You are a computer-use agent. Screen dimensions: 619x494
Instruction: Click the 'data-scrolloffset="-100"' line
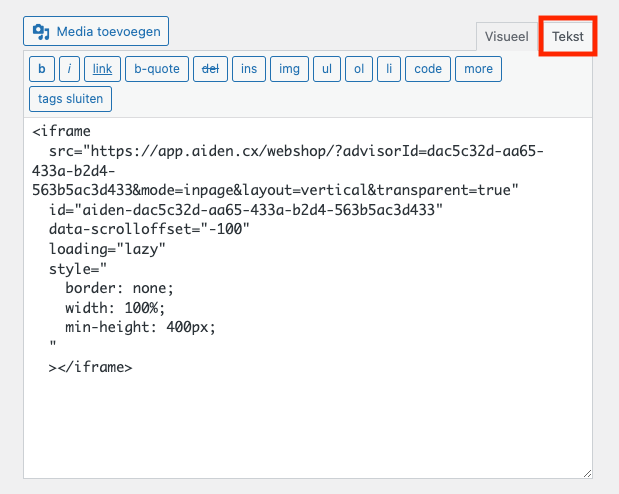pyautogui.click(x=149, y=229)
